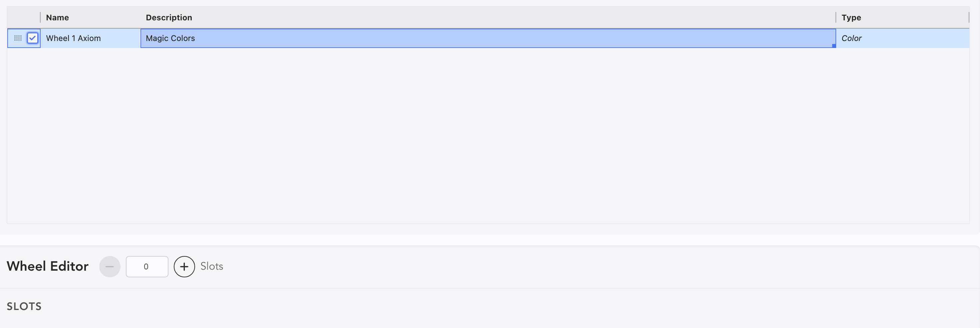Screen dimensions: 980x328
Task: Click the blank header cell above the checkbox
Action: [24, 18]
